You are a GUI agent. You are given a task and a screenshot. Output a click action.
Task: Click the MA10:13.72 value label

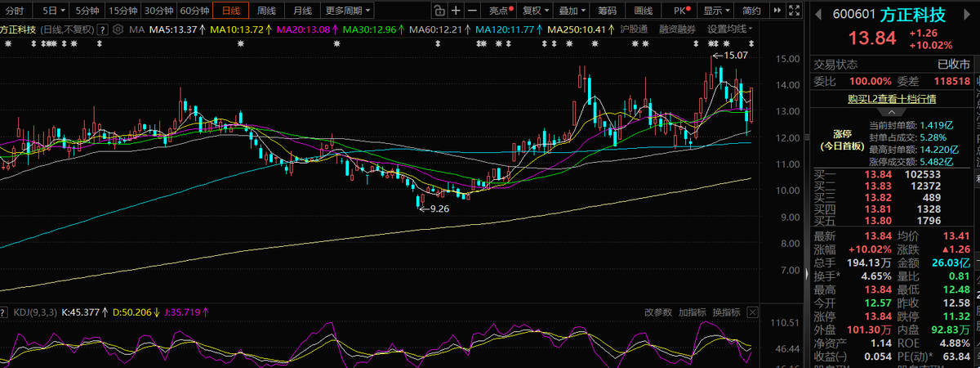[x=238, y=29]
